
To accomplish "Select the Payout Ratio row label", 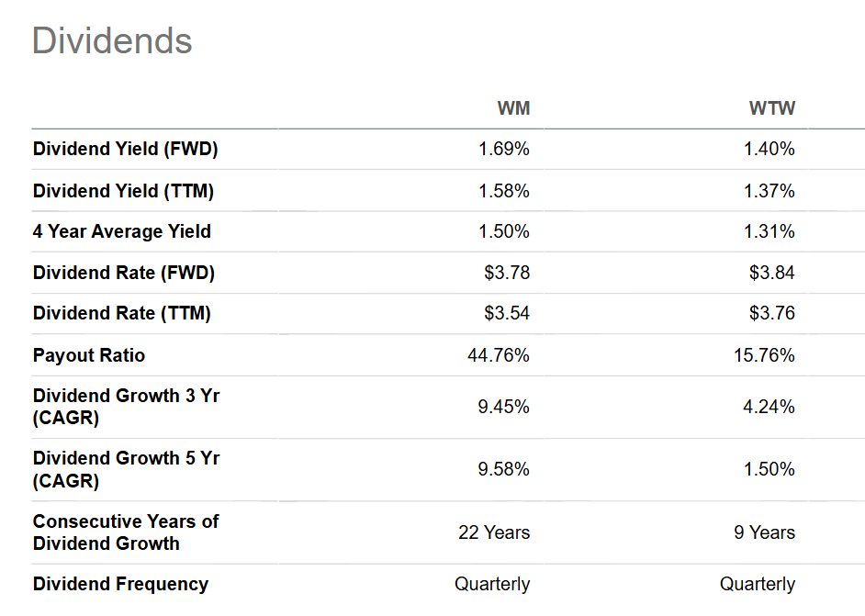I will coord(89,355).
